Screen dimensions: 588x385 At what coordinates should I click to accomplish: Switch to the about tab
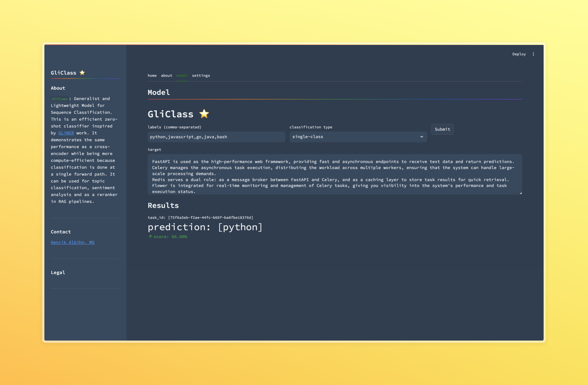coord(167,76)
